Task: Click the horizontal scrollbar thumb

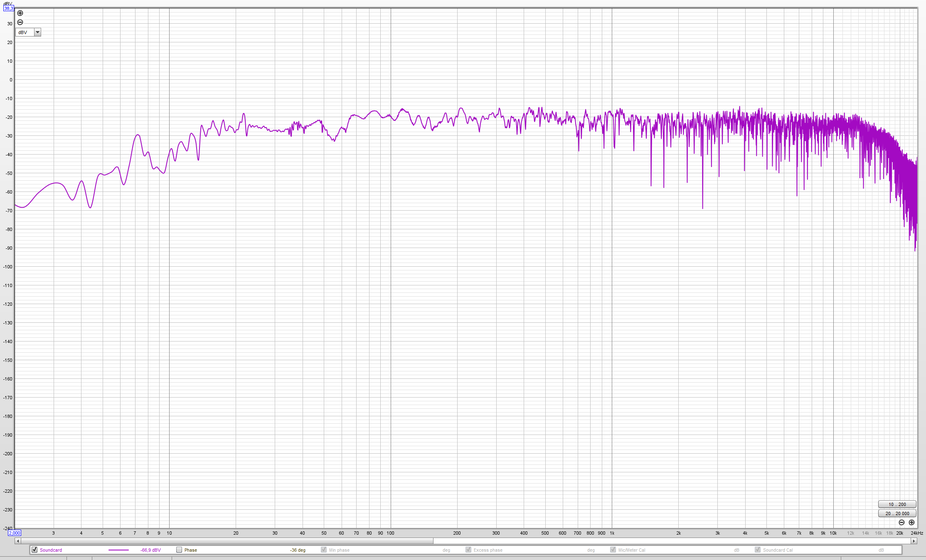Action: 227,541
